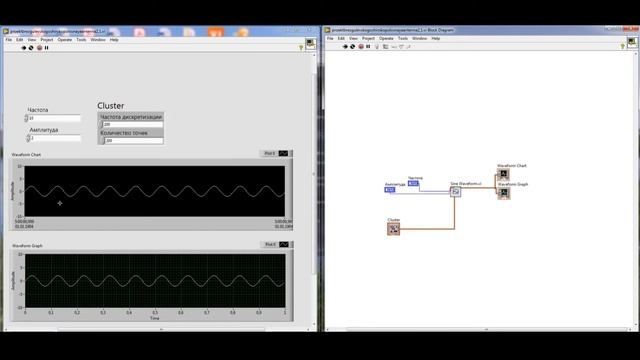Open Help menu in Block Diagram window

436,38
